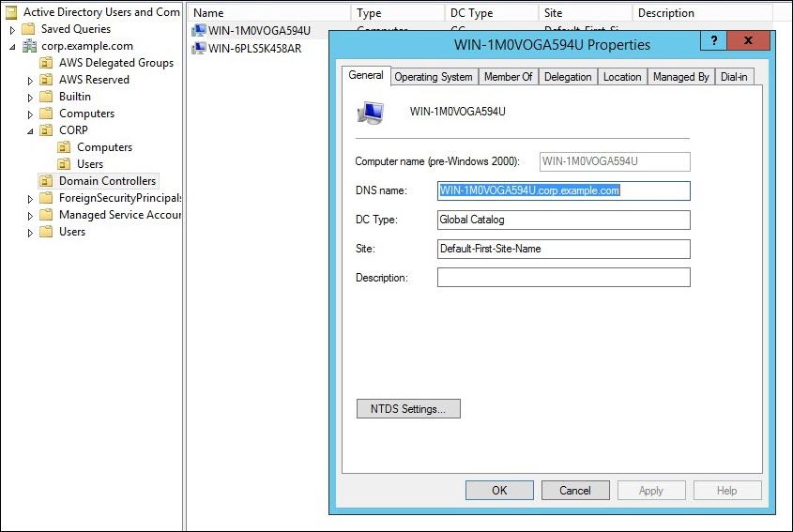The image size is (793, 532).
Task: Click the Managed Service Accounts folder icon
Action: click(47, 215)
